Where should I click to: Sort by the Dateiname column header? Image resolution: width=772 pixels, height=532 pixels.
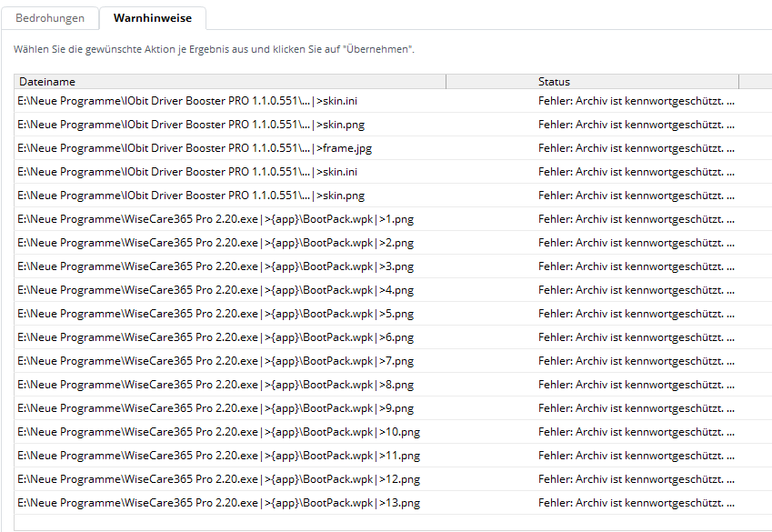(x=230, y=82)
